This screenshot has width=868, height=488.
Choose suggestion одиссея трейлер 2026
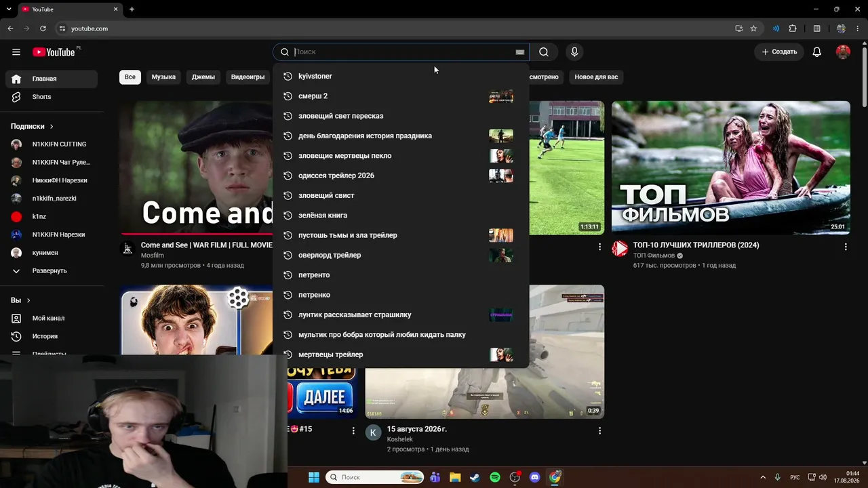(x=401, y=176)
